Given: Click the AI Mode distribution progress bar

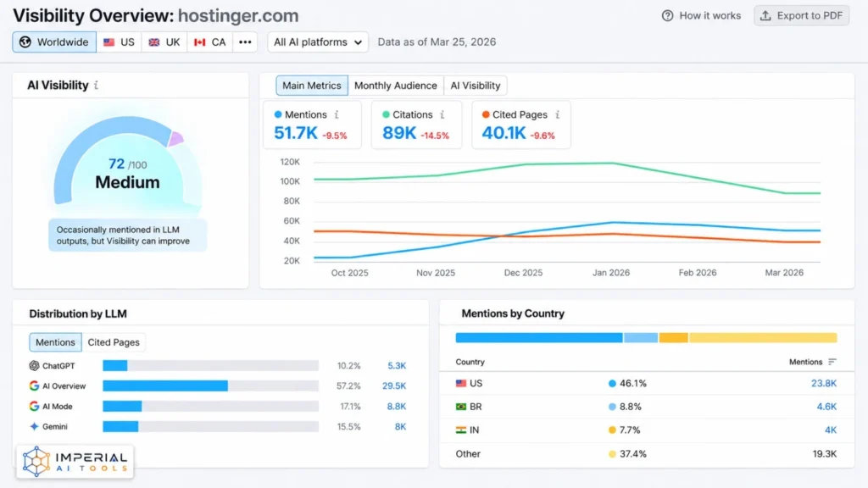Looking at the screenshot, I should click(x=211, y=406).
